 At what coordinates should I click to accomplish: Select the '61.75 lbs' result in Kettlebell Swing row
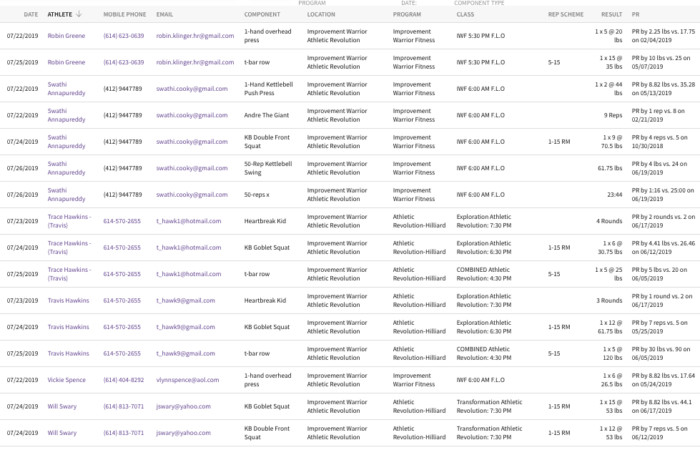610,168
